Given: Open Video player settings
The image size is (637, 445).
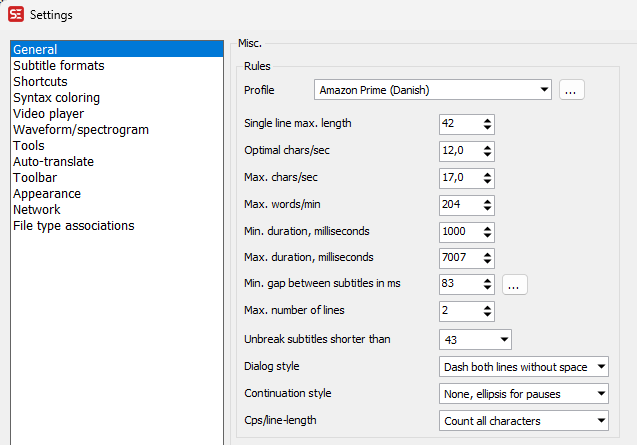Looking at the screenshot, I should click(47, 114).
